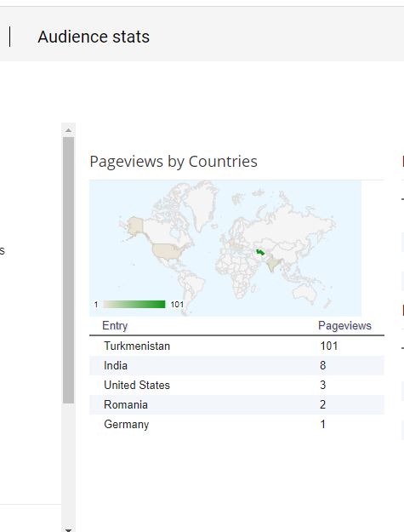Click the pageviews value 1 for Germany
This screenshot has height=532, width=404.
[x=323, y=425]
